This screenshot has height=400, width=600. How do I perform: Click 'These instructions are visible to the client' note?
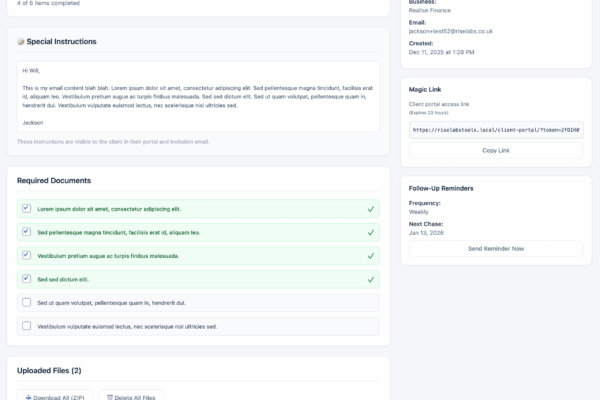point(113,142)
